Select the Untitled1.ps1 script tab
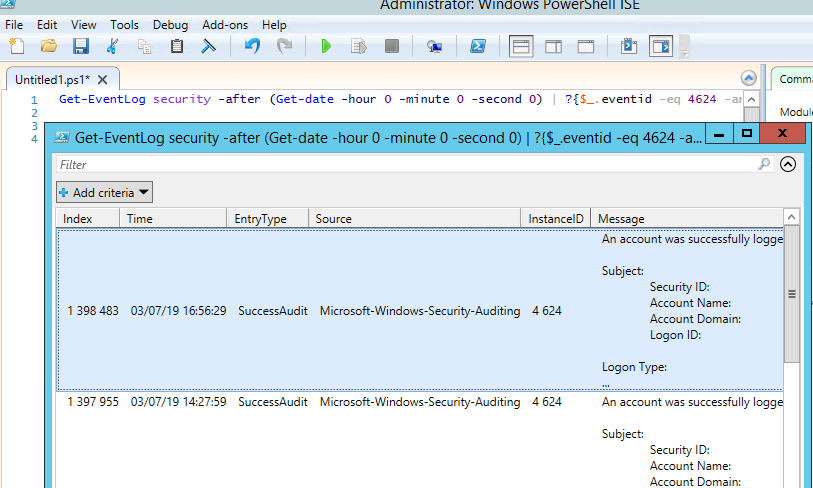The image size is (813, 488). tap(52, 80)
